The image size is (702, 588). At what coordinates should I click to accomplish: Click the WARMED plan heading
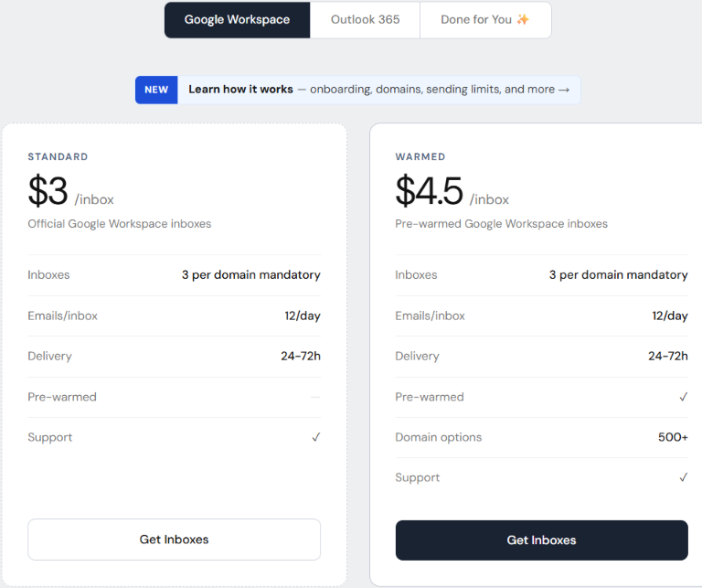420,156
